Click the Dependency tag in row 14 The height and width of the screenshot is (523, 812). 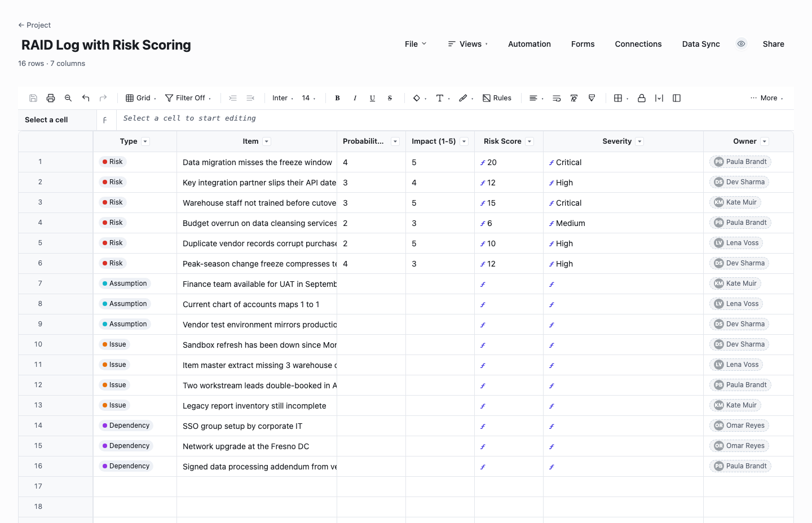(126, 426)
